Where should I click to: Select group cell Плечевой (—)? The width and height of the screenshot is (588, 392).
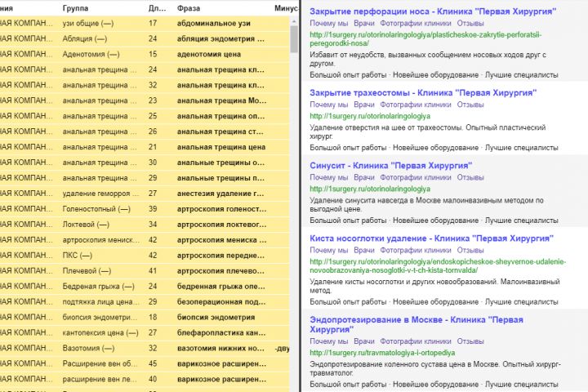(x=87, y=271)
